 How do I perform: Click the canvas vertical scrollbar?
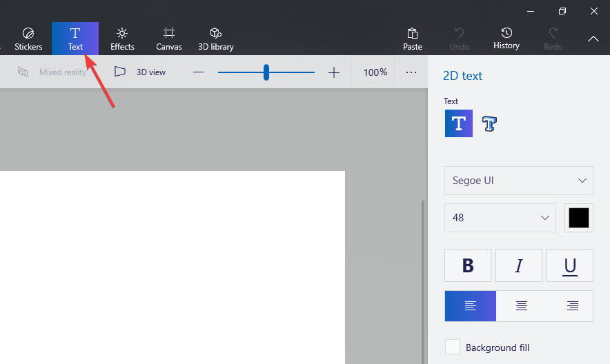point(423,283)
